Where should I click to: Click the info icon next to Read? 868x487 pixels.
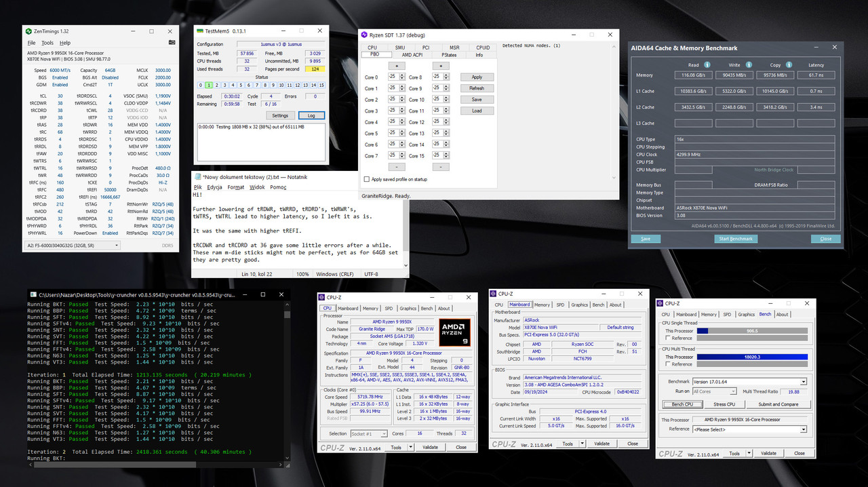pos(706,65)
